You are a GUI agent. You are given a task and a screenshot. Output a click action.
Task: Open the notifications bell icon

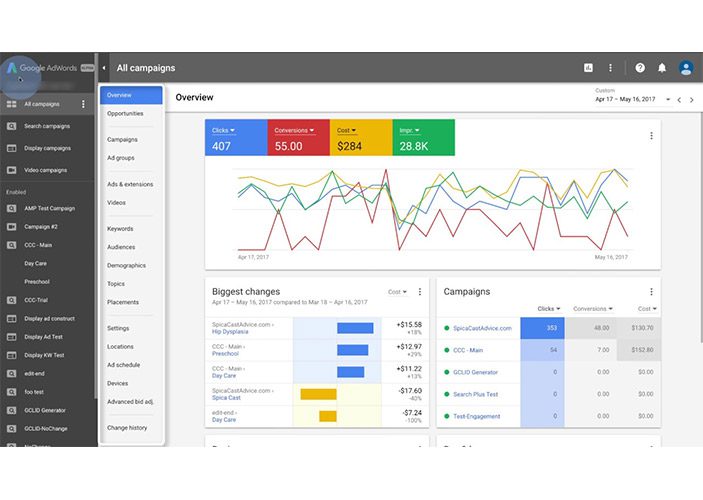662,68
